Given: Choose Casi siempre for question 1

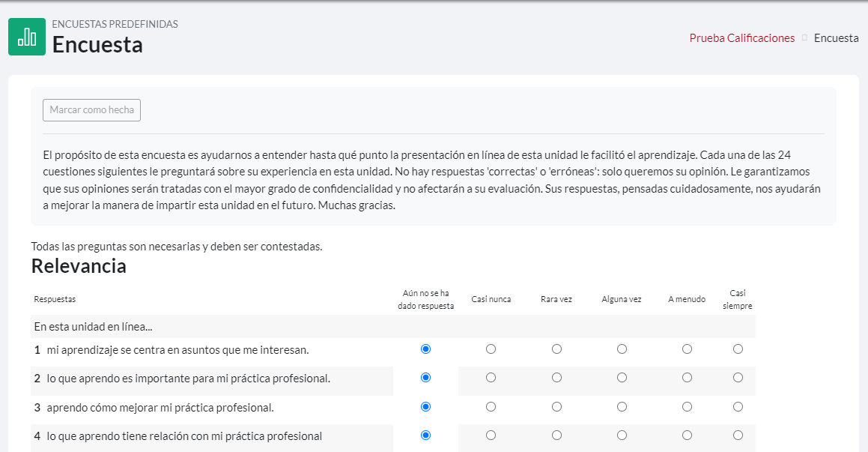Looking at the screenshot, I should pos(738,349).
